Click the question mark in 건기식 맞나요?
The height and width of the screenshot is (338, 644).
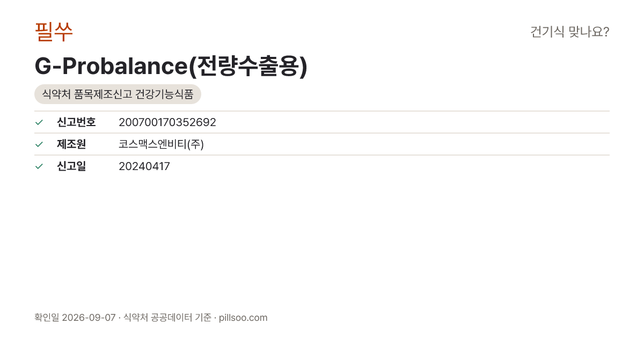(606, 32)
